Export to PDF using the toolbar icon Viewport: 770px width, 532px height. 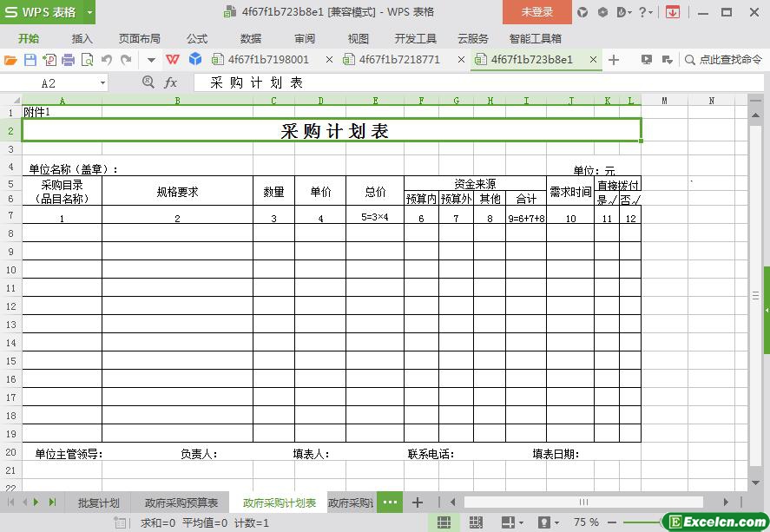click(x=49, y=60)
